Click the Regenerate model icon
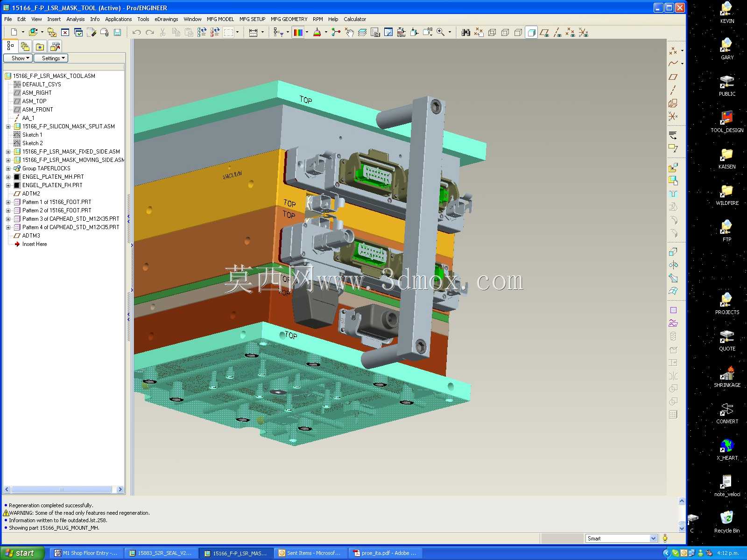Image resolution: width=747 pixels, height=560 pixels. point(202,32)
